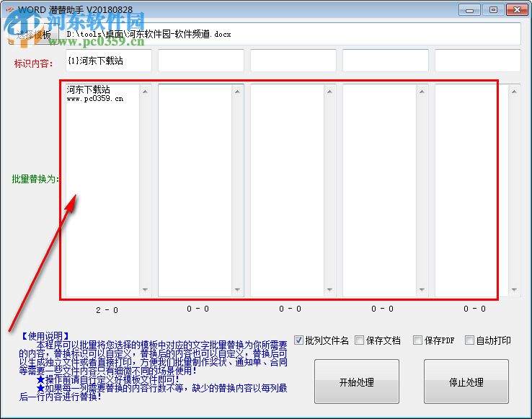Select the first 标识内容 field with {1}河东下载站
Viewport: 532px width, 419px height.
coord(109,61)
